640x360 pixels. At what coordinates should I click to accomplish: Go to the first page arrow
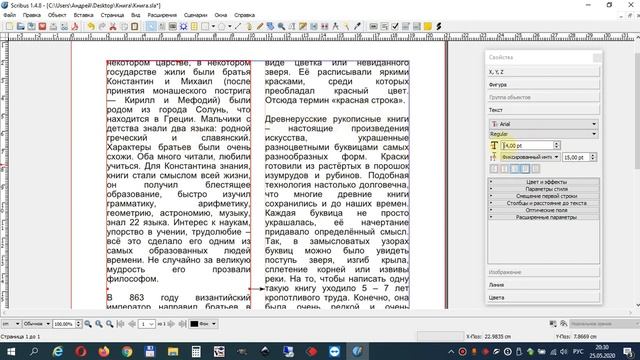point(120,324)
